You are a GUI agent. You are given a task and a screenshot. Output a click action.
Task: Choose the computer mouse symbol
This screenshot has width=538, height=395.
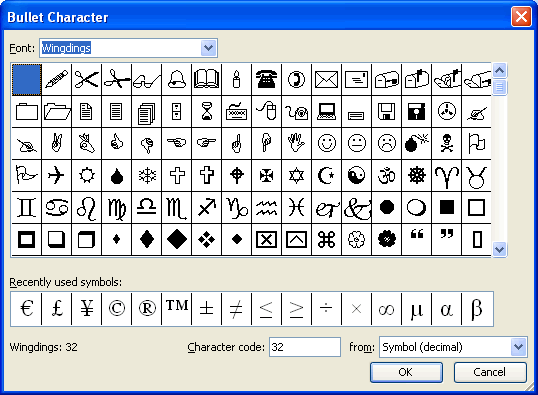[x=267, y=112]
